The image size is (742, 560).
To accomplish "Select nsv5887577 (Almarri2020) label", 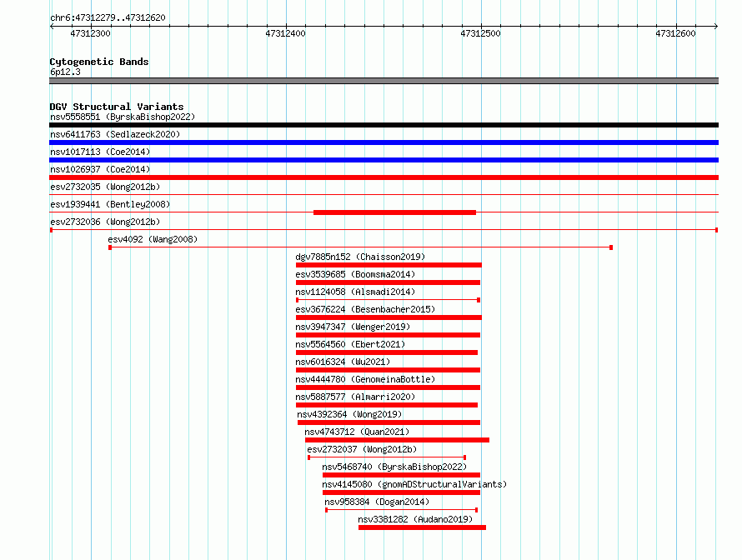I will pyautogui.click(x=355, y=397).
